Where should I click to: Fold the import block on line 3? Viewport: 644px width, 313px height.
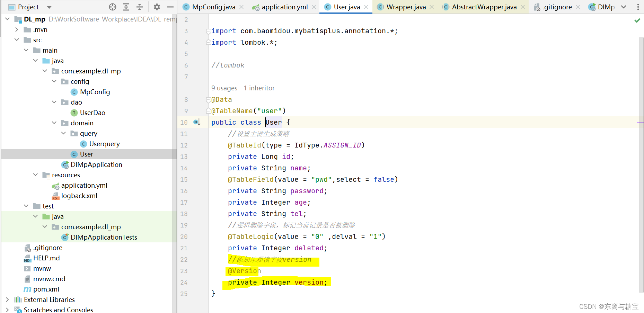click(x=208, y=31)
